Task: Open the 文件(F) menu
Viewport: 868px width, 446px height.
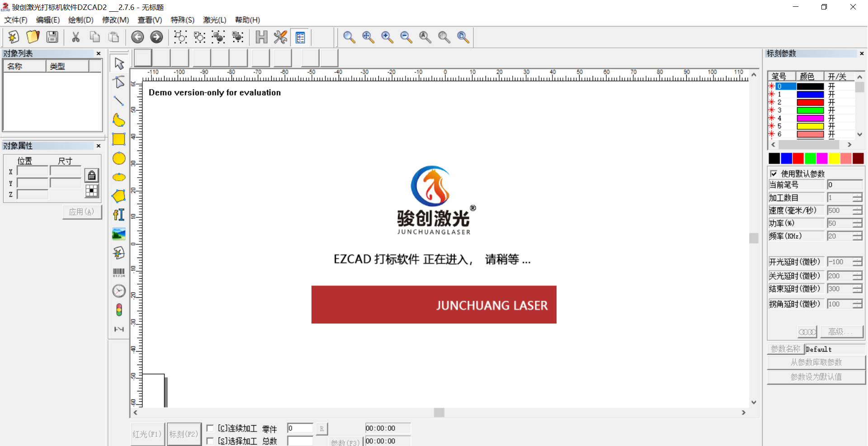Action: click(x=16, y=20)
